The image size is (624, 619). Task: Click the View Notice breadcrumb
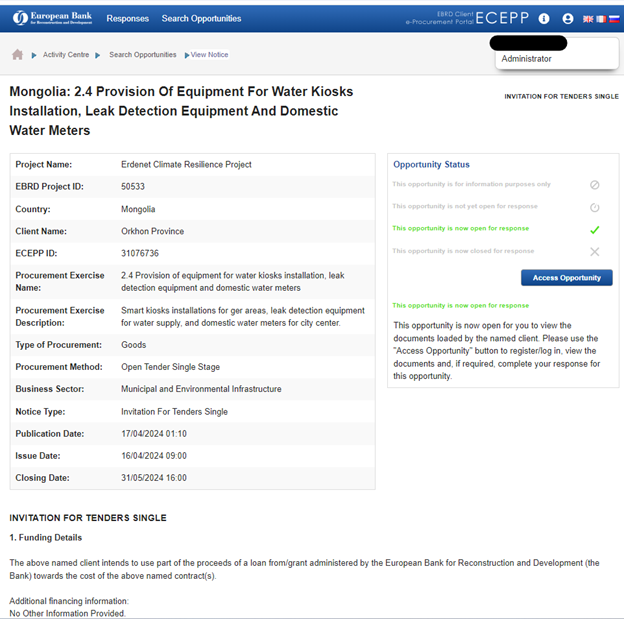pos(209,55)
